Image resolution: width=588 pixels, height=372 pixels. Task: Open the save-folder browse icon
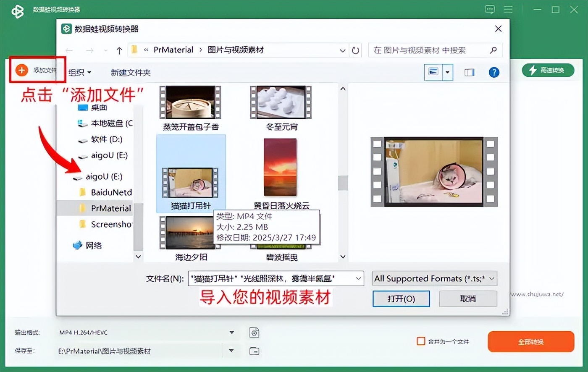(x=254, y=351)
